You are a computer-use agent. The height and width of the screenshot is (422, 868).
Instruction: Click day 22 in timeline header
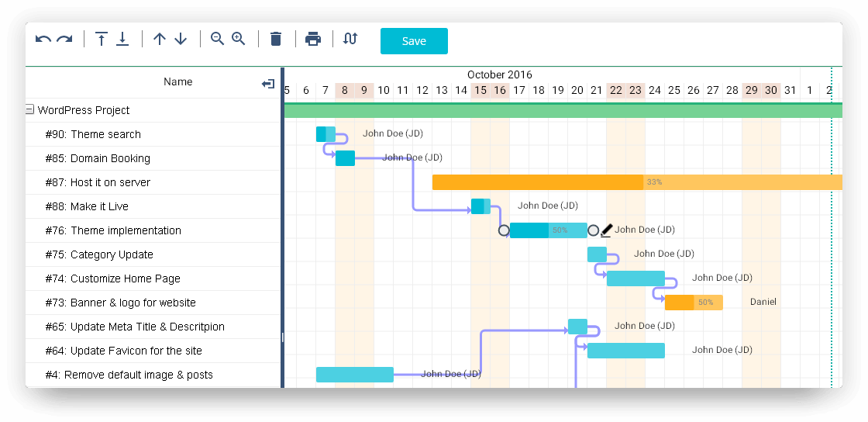pyautogui.click(x=615, y=90)
